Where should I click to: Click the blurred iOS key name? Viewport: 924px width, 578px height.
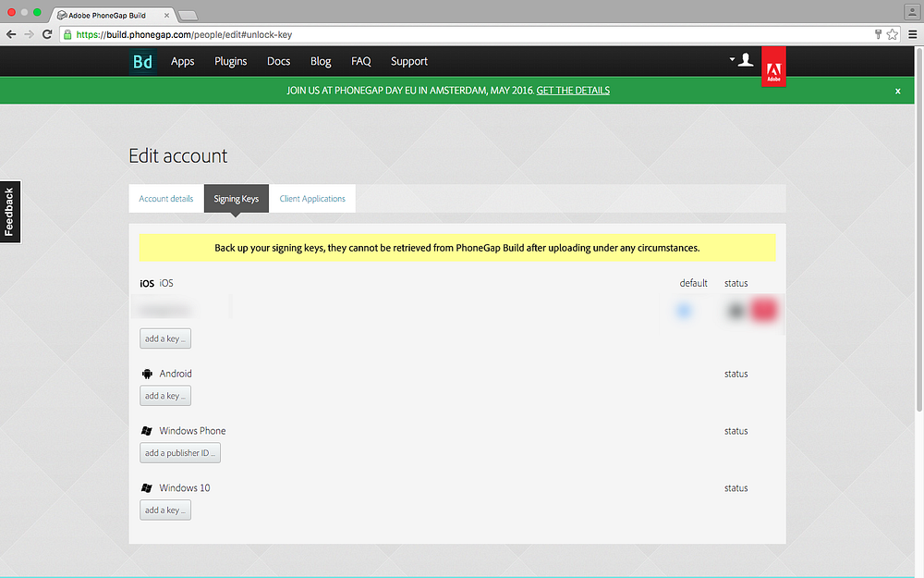165,310
